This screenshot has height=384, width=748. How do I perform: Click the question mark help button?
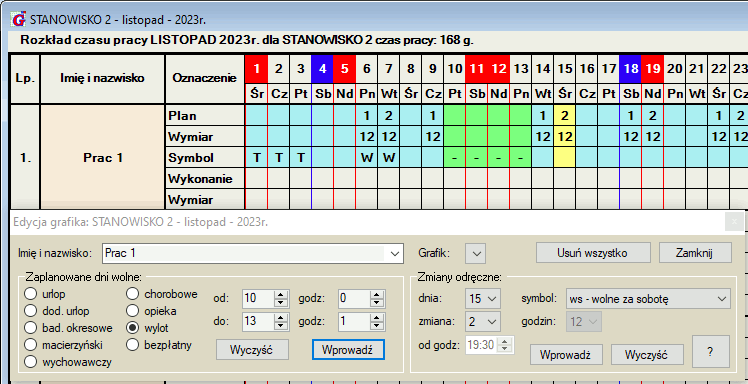point(710,352)
